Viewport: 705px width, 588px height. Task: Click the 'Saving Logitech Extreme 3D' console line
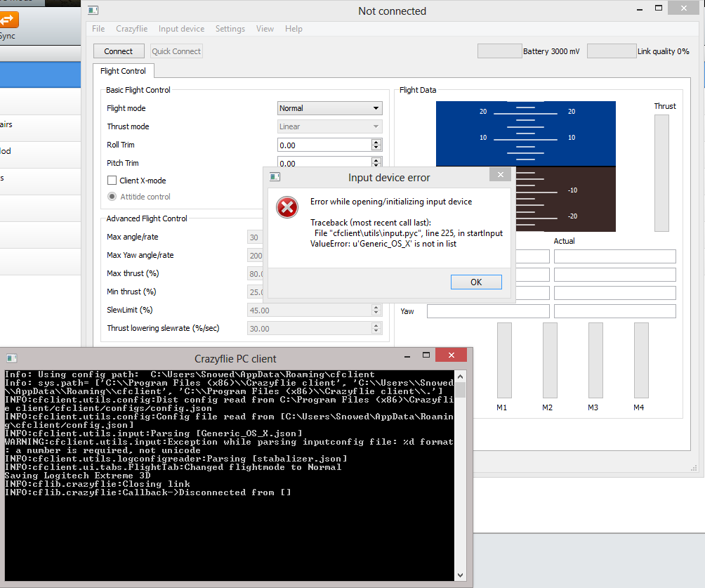click(77, 476)
